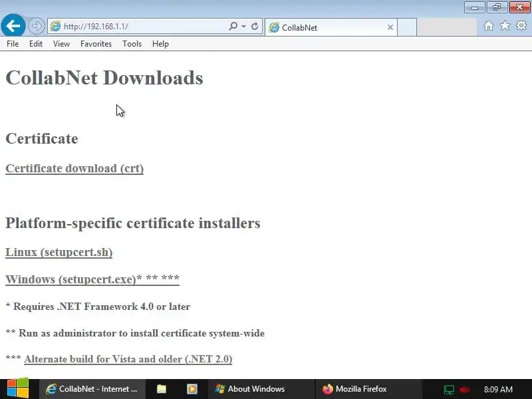The width and height of the screenshot is (532, 399).
Task: Open the File Explorer taskbar icon
Action: [162, 389]
